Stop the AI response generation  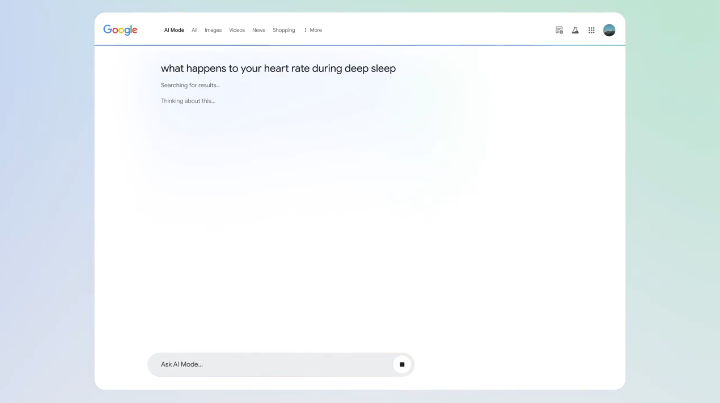(402, 364)
